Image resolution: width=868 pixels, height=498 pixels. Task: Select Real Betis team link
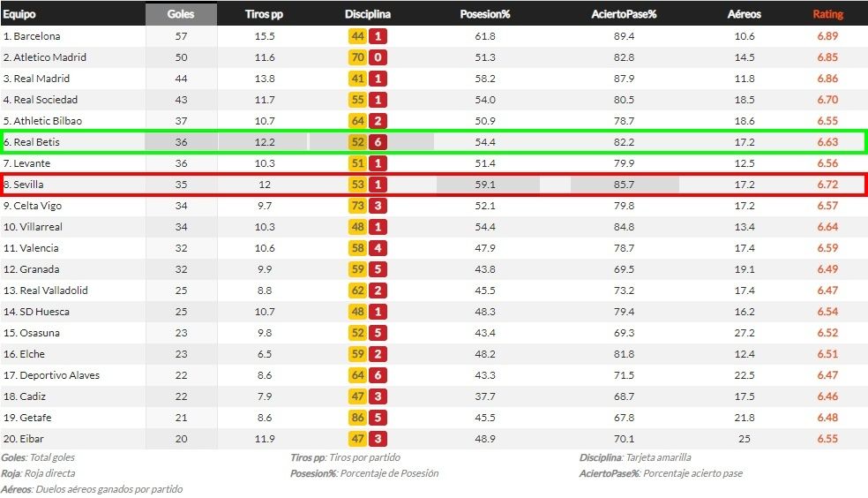coord(37,142)
